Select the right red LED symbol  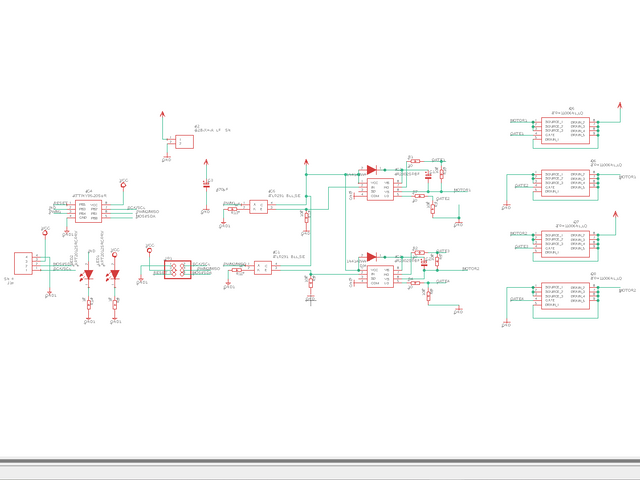pyautogui.click(x=115, y=275)
